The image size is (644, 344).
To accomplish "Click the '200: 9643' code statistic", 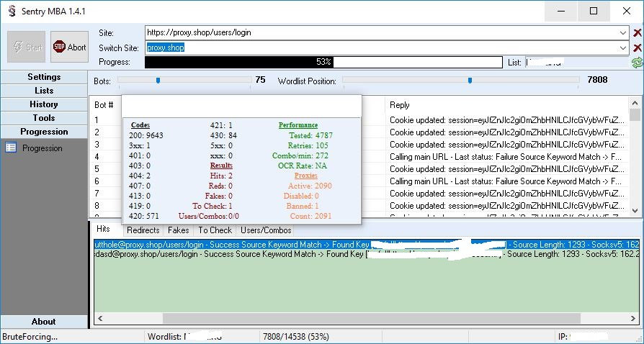I will point(146,135).
